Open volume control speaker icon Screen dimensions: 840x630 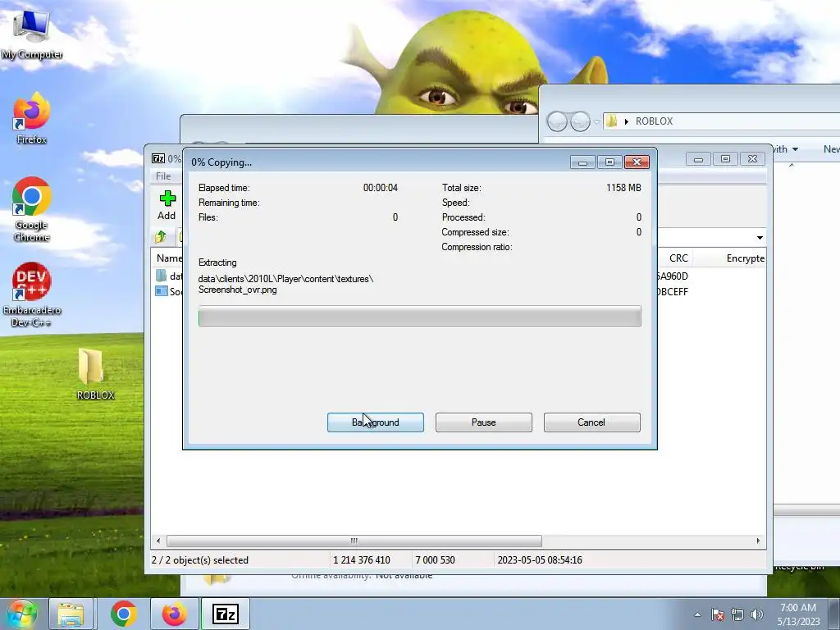click(x=756, y=614)
